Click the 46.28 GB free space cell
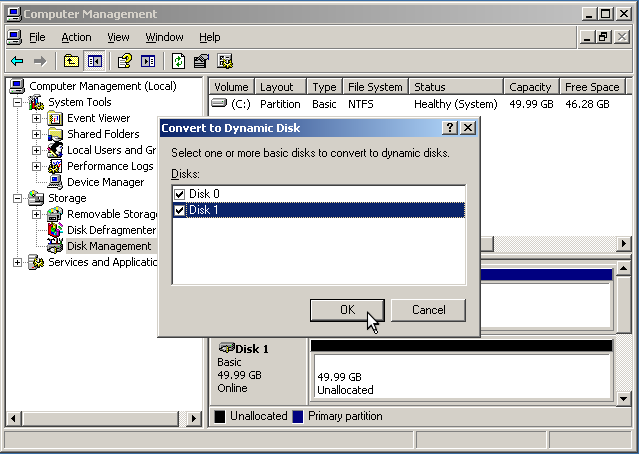 pyautogui.click(x=587, y=104)
